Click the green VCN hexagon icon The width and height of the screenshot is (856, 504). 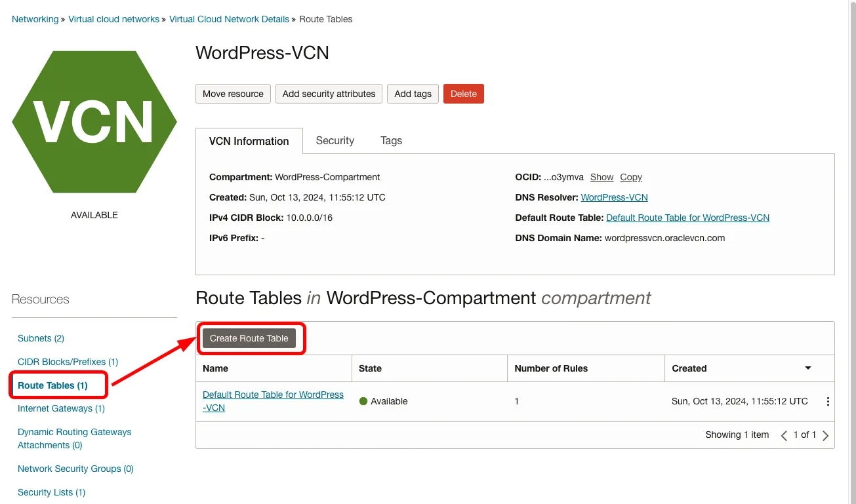pos(94,122)
